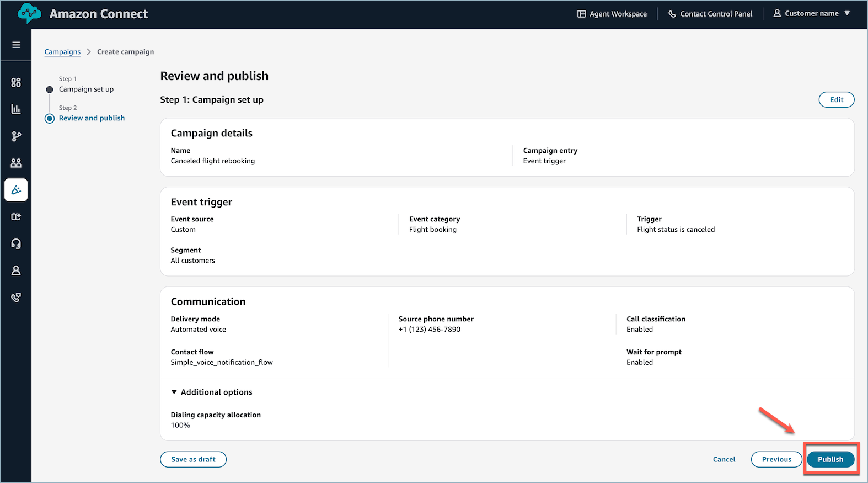Open Contact Control Panel from top bar

coord(710,14)
